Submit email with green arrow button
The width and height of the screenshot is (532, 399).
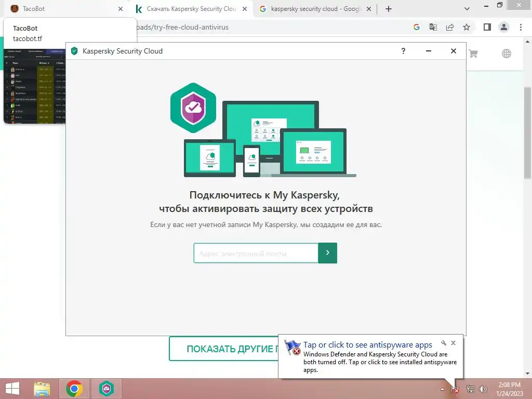[x=327, y=253]
